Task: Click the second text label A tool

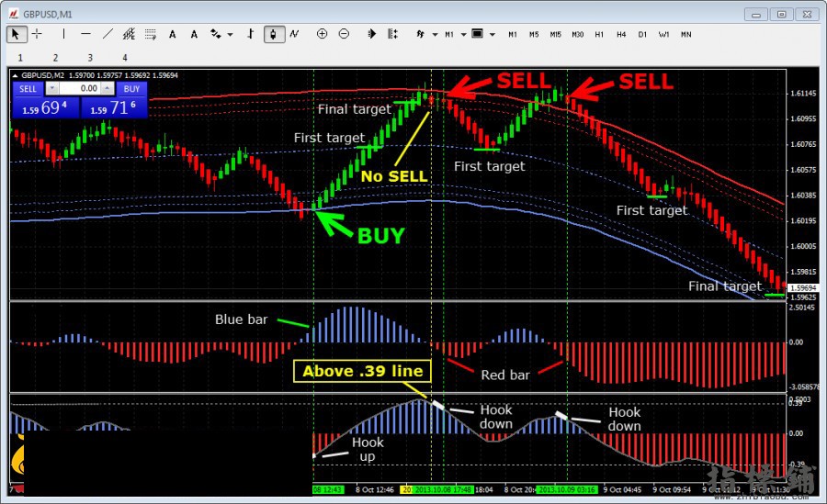Action: coord(194,34)
